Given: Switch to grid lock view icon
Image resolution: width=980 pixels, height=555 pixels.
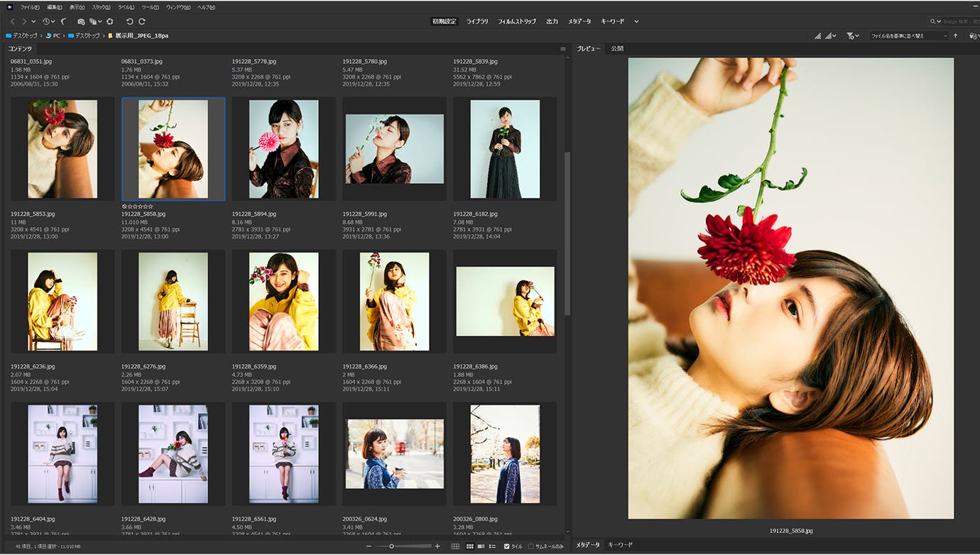Looking at the screenshot, I should 455,546.
